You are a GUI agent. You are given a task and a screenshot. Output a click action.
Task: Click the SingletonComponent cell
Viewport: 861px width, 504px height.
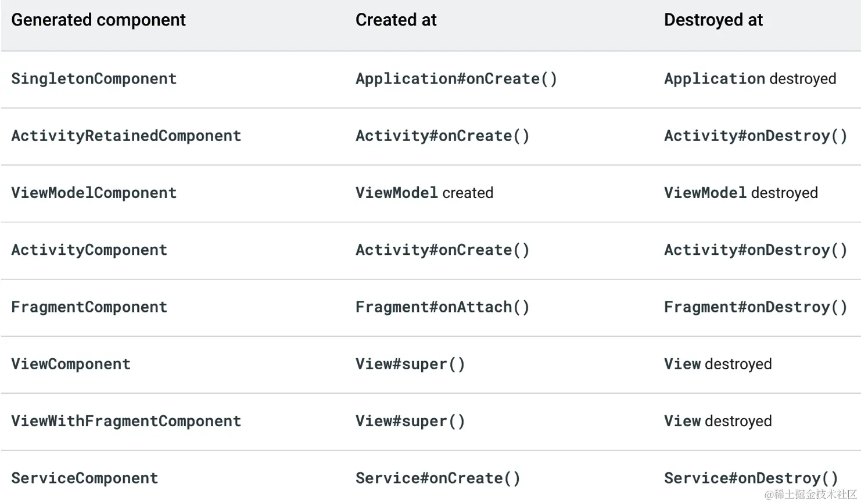(x=94, y=79)
